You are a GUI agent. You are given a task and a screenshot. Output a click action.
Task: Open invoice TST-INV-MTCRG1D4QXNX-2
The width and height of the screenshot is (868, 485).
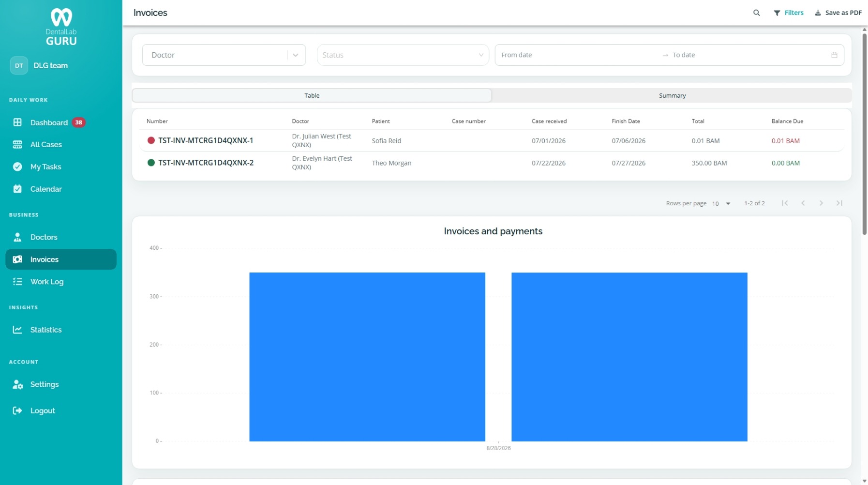pos(206,163)
